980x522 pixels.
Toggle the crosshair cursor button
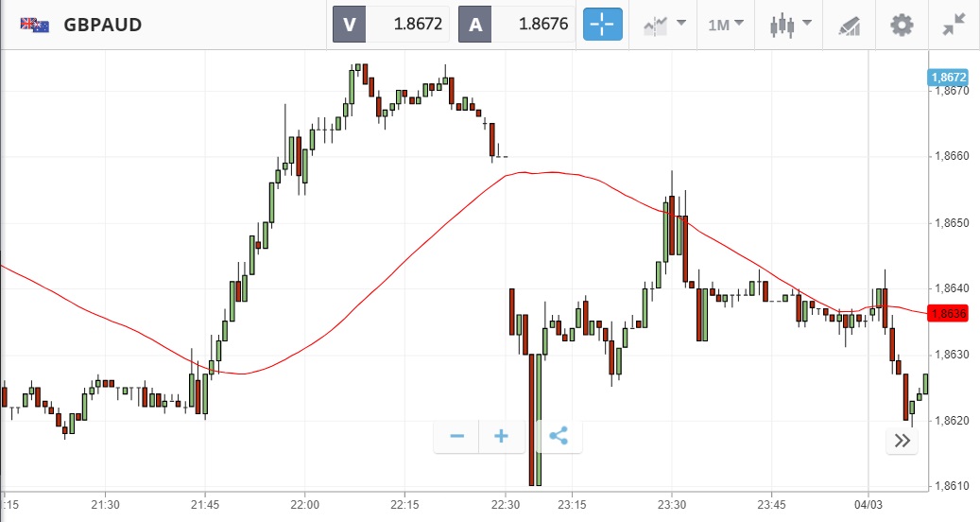coord(602,25)
